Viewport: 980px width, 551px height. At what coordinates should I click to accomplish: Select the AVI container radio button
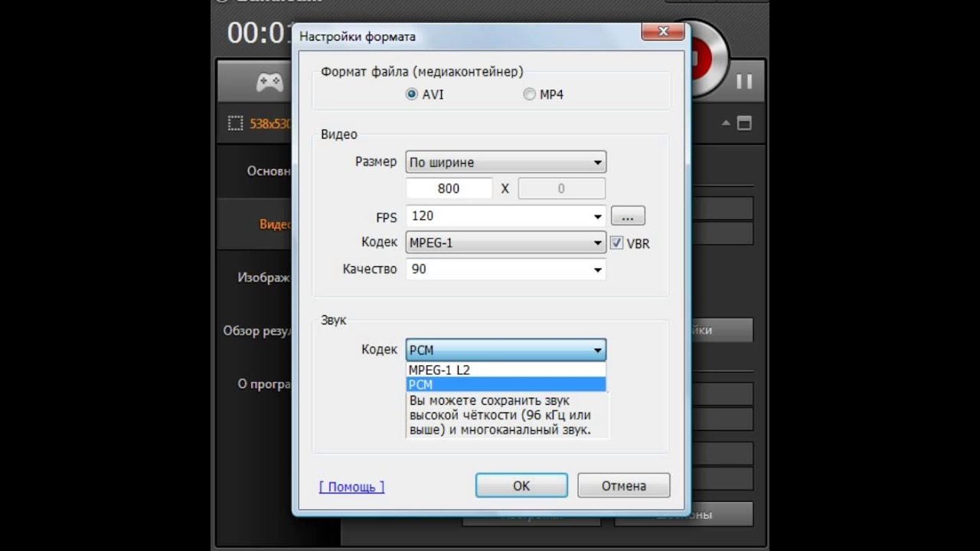pyautogui.click(x=412, y=95)
